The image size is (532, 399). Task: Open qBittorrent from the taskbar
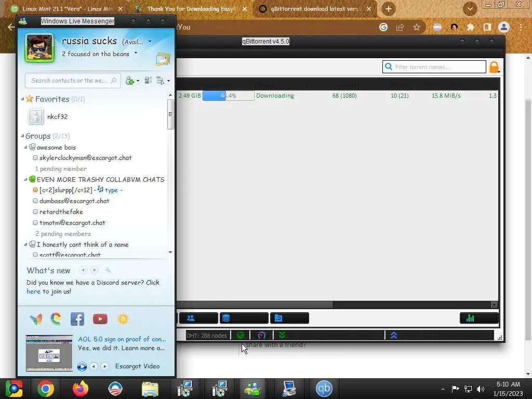(x=324, y=389)
